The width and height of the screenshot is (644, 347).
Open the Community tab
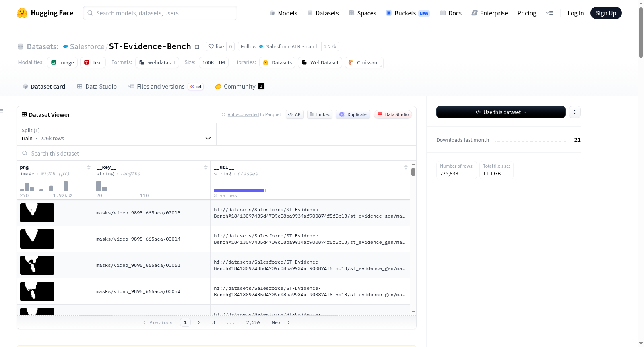pyautogui.click(x=239, y=87)
